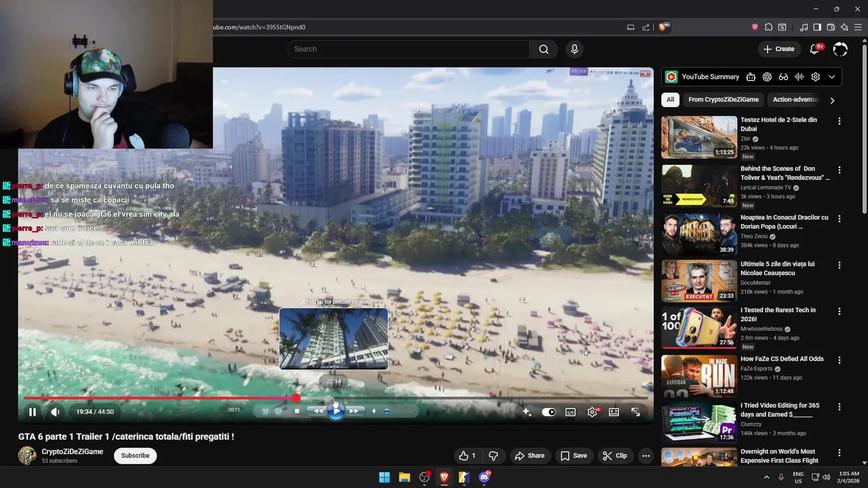Open YouTube player settings gear
The image size is (868, 488).
592,411
